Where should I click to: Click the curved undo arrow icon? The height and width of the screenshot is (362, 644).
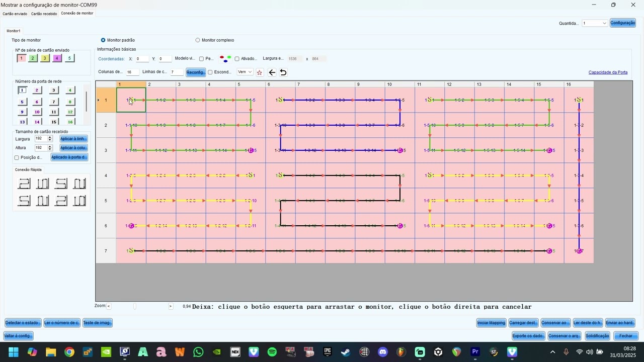click(283, 72)
